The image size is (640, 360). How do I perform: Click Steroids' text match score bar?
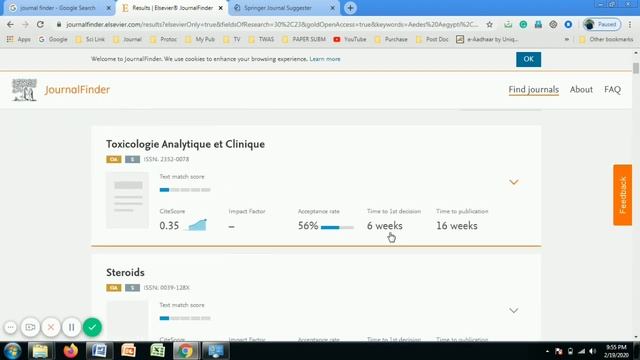click(185, 318)
